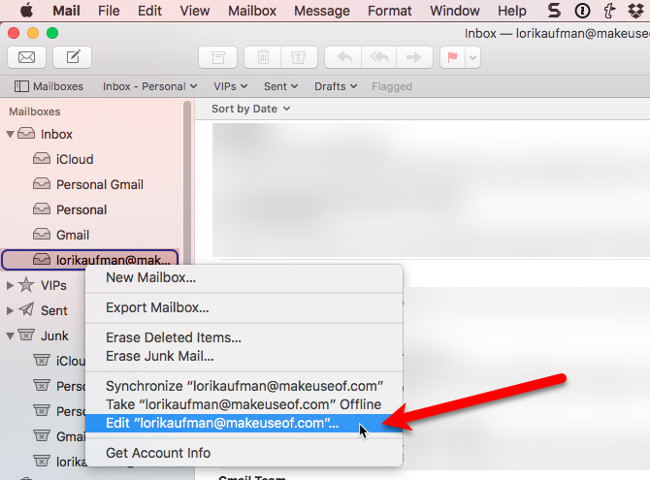Compose a new message
650x480 pixels.
coord(72,57)
